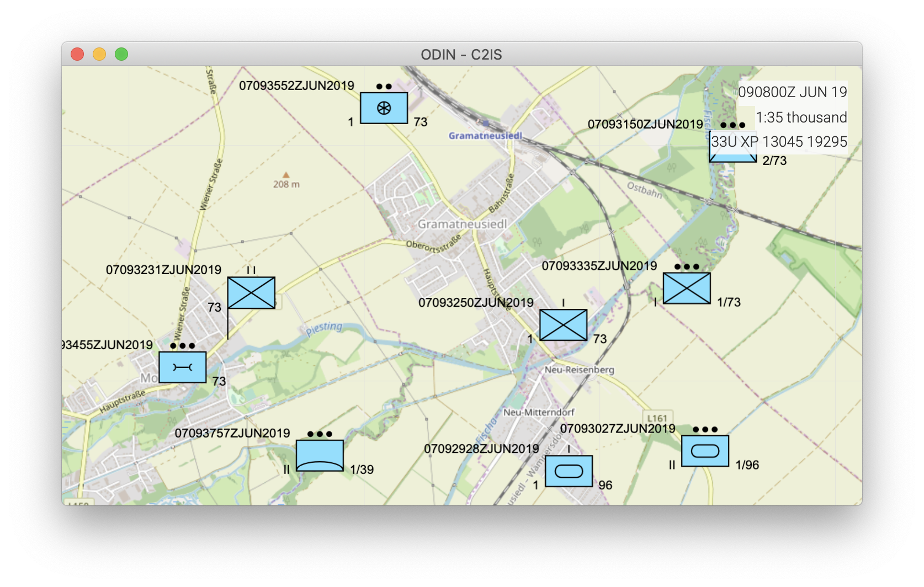Select the infantry company symbol labeled 73 in center
Viewport: 924px width, 587px height.
coord(563,325)
